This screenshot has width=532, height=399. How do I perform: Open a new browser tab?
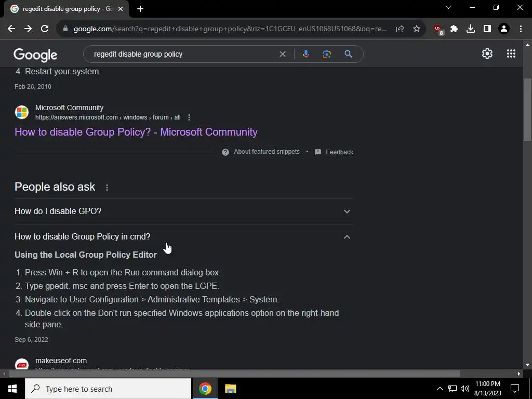point(140,9)
